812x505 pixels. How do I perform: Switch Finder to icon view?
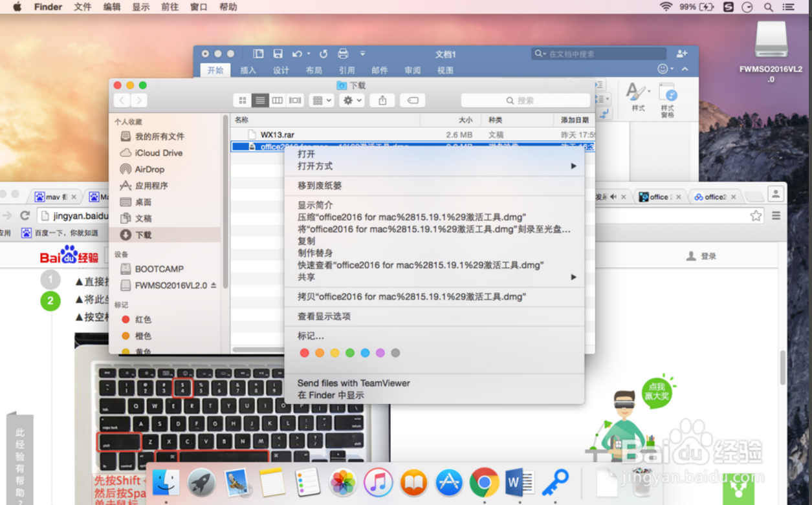coord(243,100)
